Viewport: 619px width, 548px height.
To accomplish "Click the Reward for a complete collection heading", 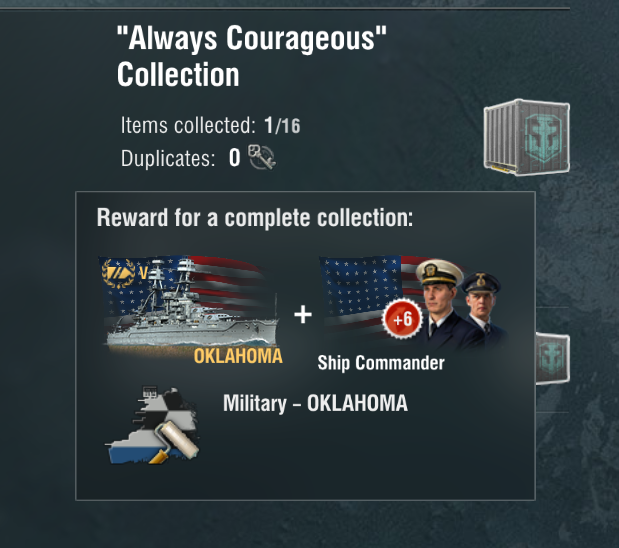I will tap(255, 218).
